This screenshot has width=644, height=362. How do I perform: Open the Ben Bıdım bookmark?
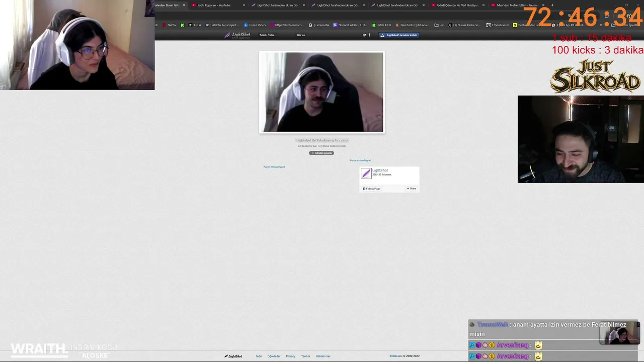[x=412, y=25]
